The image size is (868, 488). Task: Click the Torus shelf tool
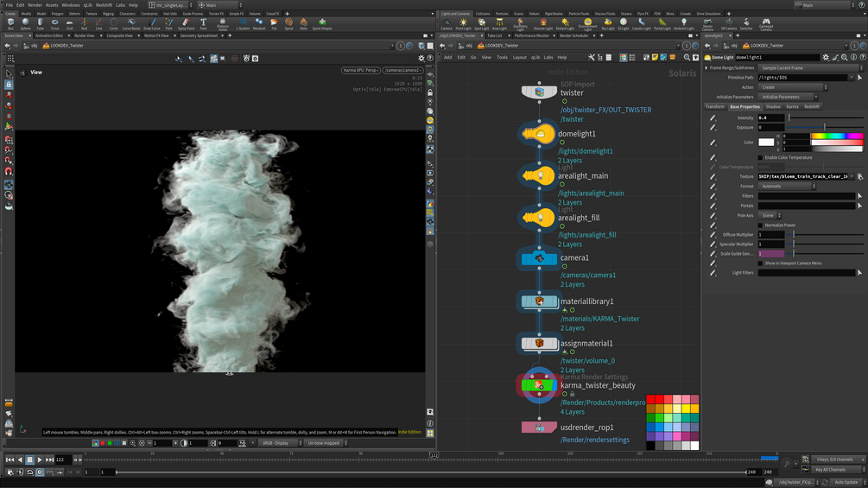tap(55, 23)
